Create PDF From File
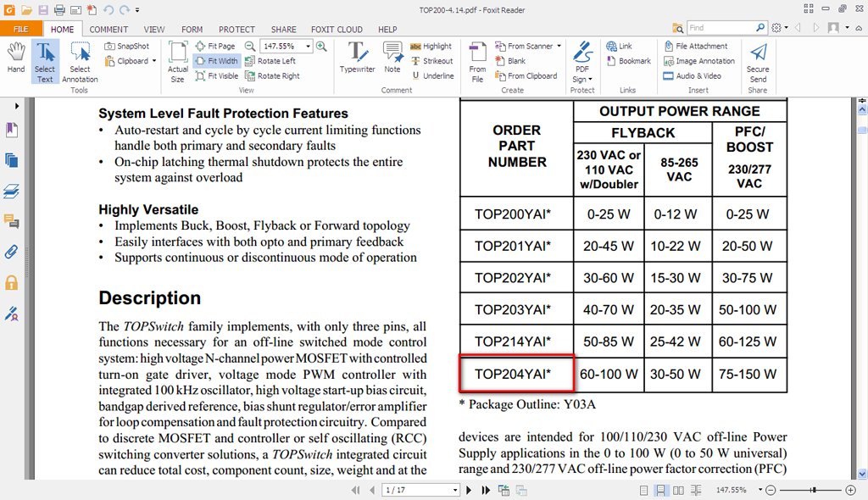Screen dimensions: 868x500 477,62
